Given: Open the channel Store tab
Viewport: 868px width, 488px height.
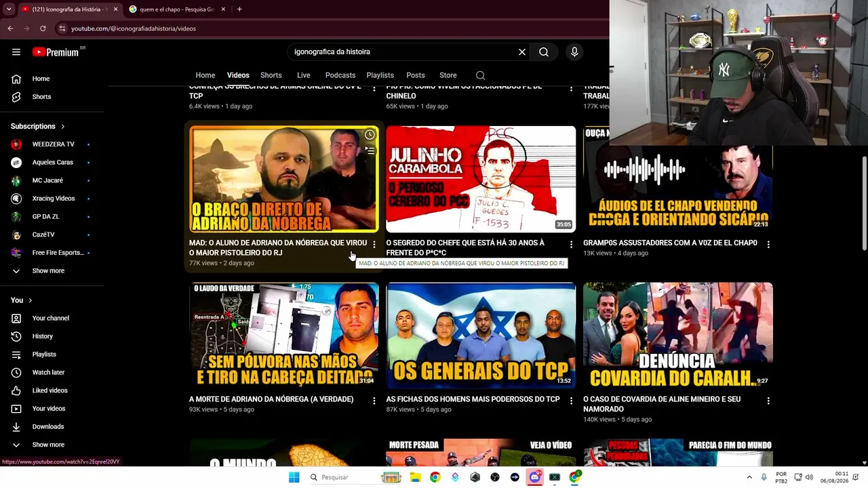Looking at the screenshot, I should coord(448,75).
